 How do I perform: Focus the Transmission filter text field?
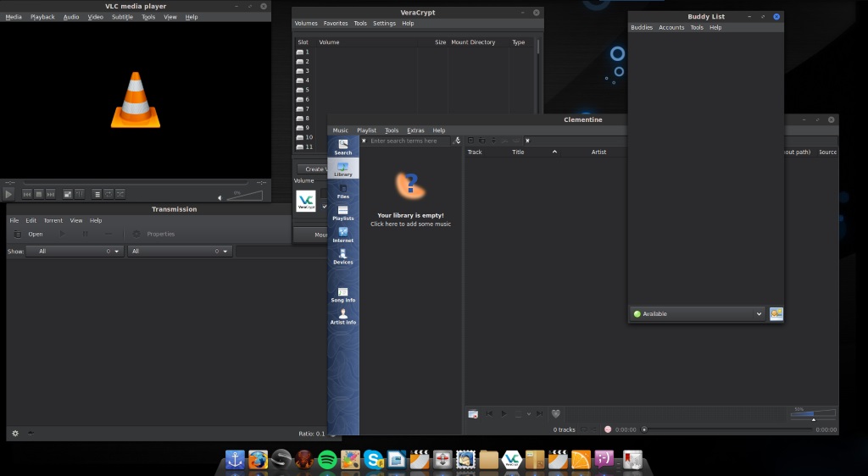pos(282,251)
